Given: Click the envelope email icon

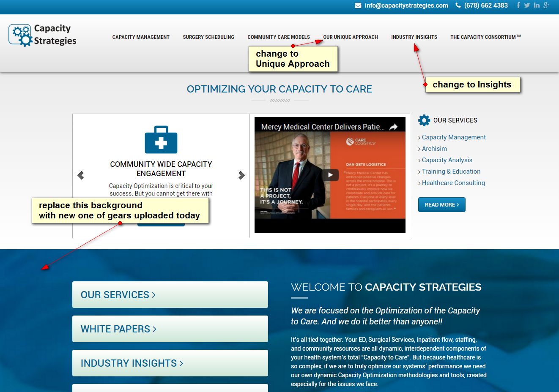Looking at the screenshot, I should point(358,5).
